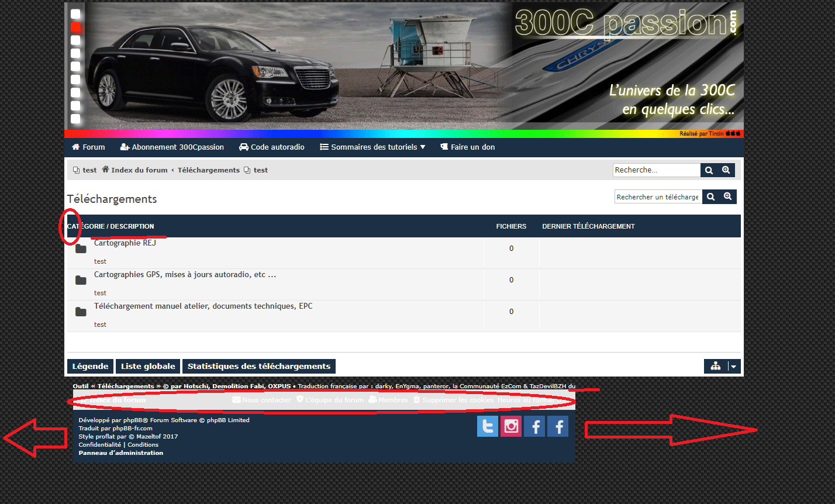Click the Mazeltof style credit
This screenshot has height=504, width=835.
coord(149,437)
